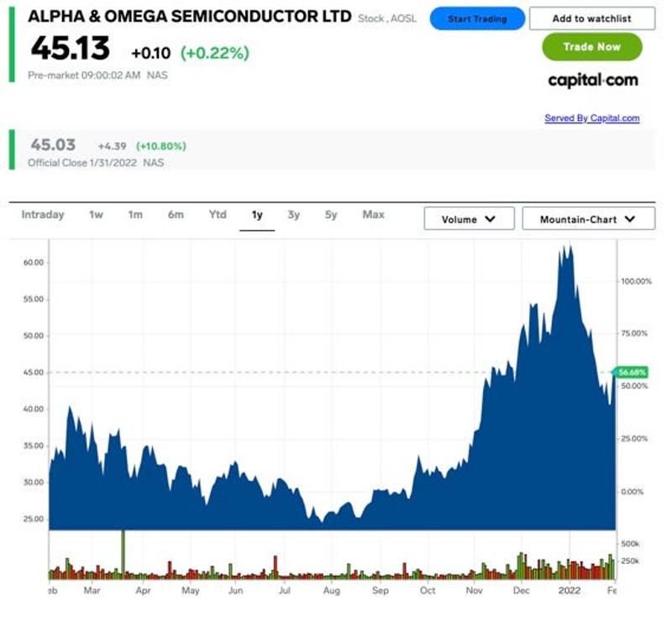672x621 pixels.
Task: Click the capital.com logo
Action: tap(593, 81)
